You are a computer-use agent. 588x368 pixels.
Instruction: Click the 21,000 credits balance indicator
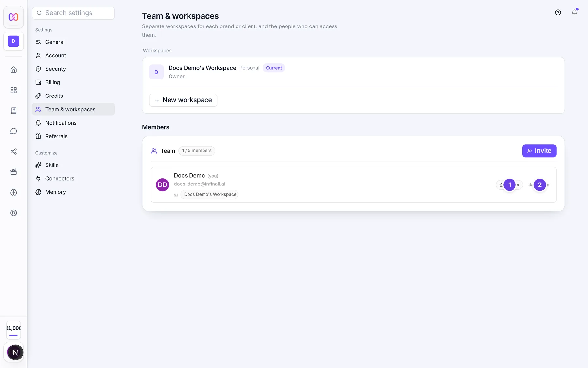(x=13, y=330)
